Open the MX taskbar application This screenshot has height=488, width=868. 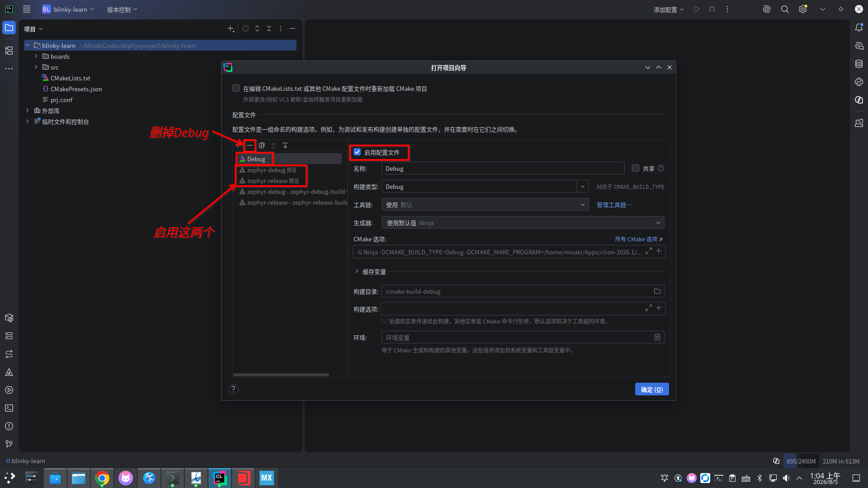(267, 478)
